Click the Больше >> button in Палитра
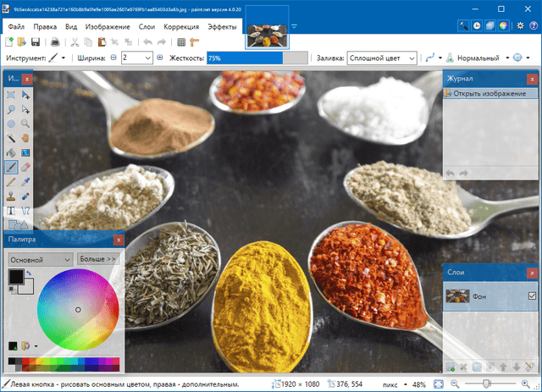Image resolution: width=542 pixels, height=392 pixels. click(97, 258)
